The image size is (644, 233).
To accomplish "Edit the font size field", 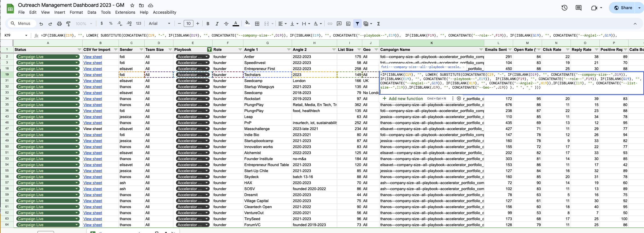I will pos(189,23).
